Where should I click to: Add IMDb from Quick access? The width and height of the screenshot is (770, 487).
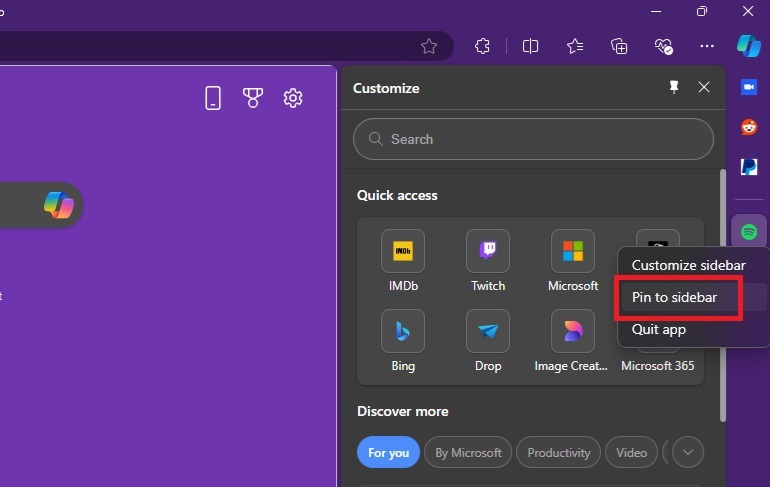click(403, 251)
